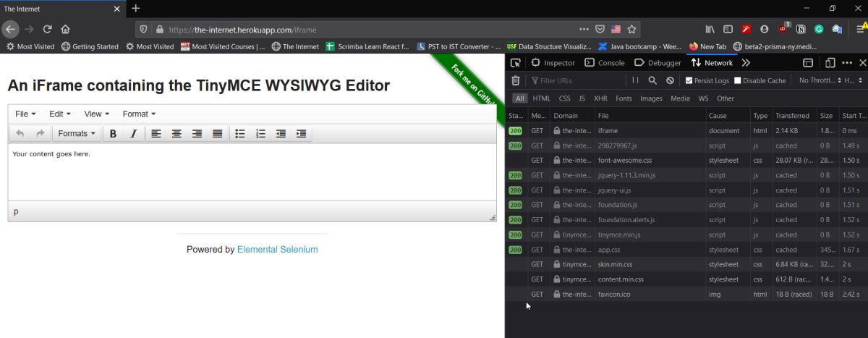Disable the Persist Logs checkbox

click(689, 80)
